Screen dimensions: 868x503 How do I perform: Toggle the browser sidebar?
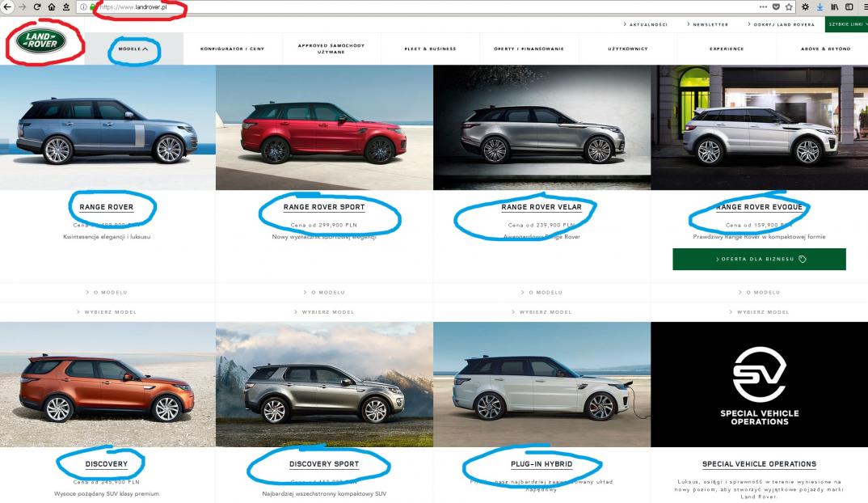point(849,6)
